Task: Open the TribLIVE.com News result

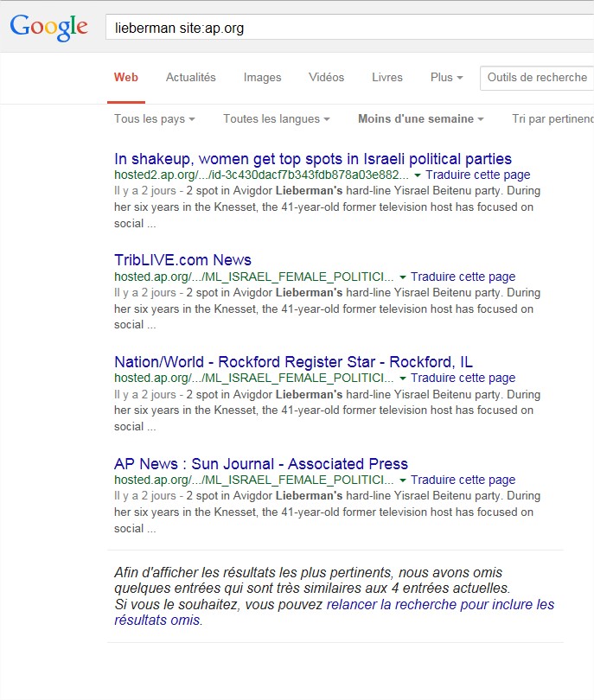Action: point(182,260)
